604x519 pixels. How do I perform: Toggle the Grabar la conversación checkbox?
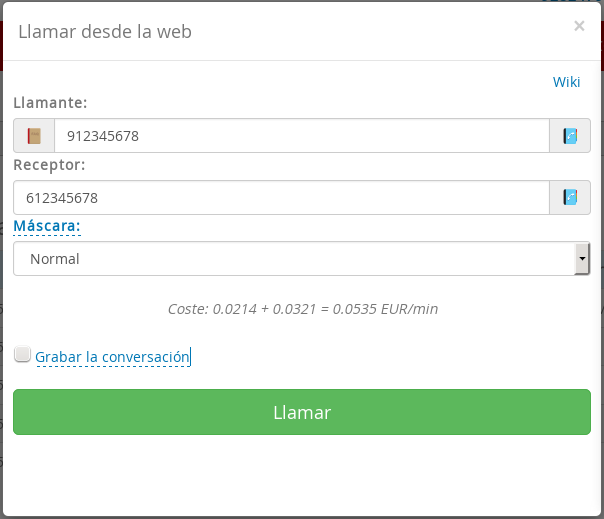tap(22, 354)
